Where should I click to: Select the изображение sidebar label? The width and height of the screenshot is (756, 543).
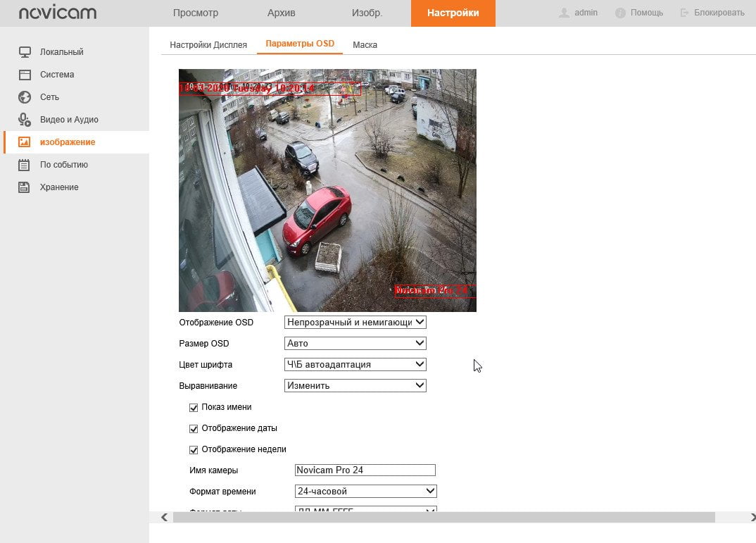[x=68, y=142]
